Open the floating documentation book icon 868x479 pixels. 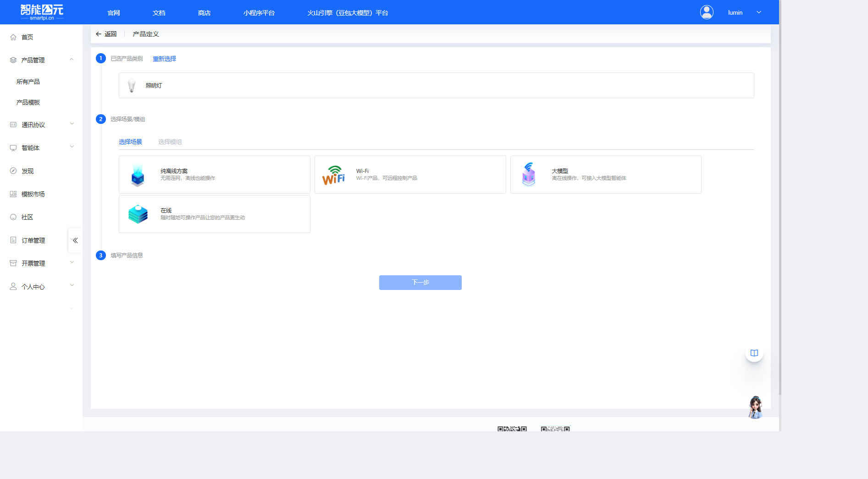[x=754, y=353]
